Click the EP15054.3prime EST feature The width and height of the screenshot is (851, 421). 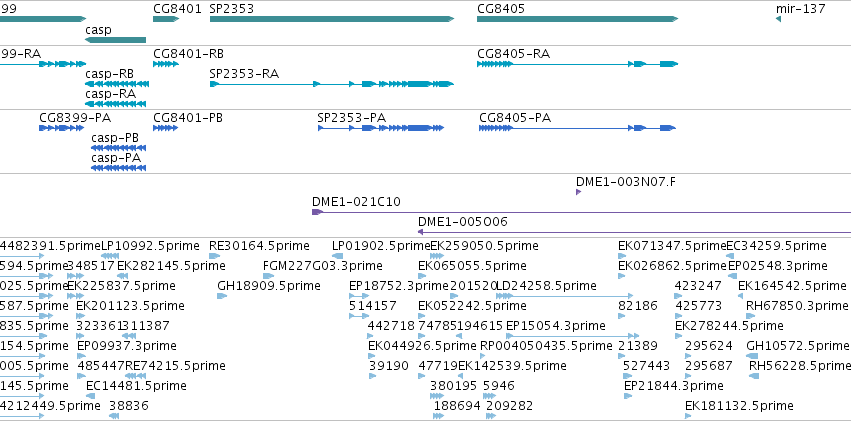pos(573,336)
